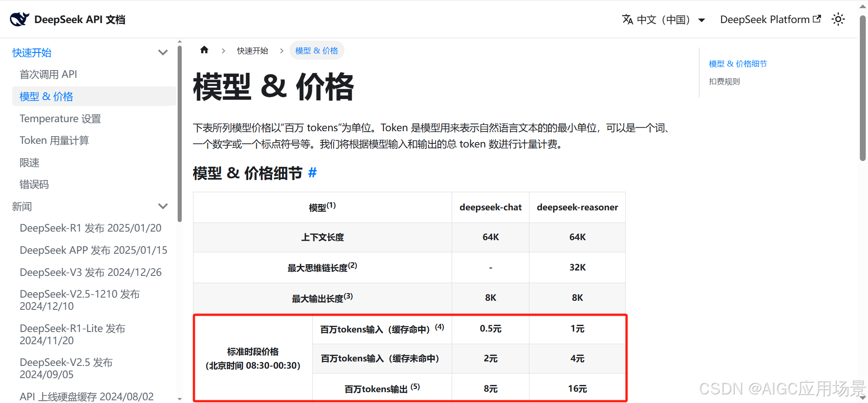Click footnote (2) on 最大思维链长度
This screenshot has width=868, height=403.
tap(353, 265)
